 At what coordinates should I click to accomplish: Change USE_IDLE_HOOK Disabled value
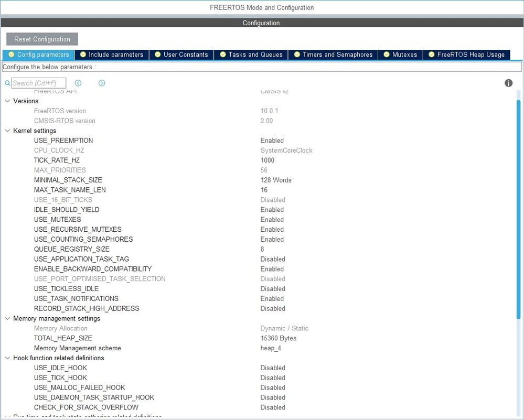273,368
